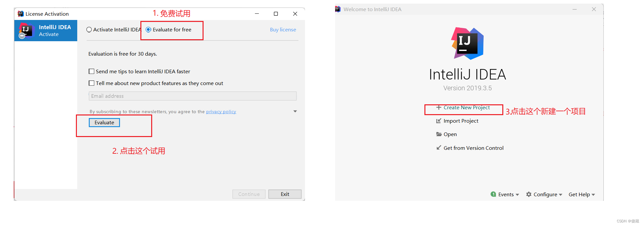Image resolution: width=644 pixels, height=226 pixels.
Task: Minimize the License Activation window
Action: pos(257,14)
